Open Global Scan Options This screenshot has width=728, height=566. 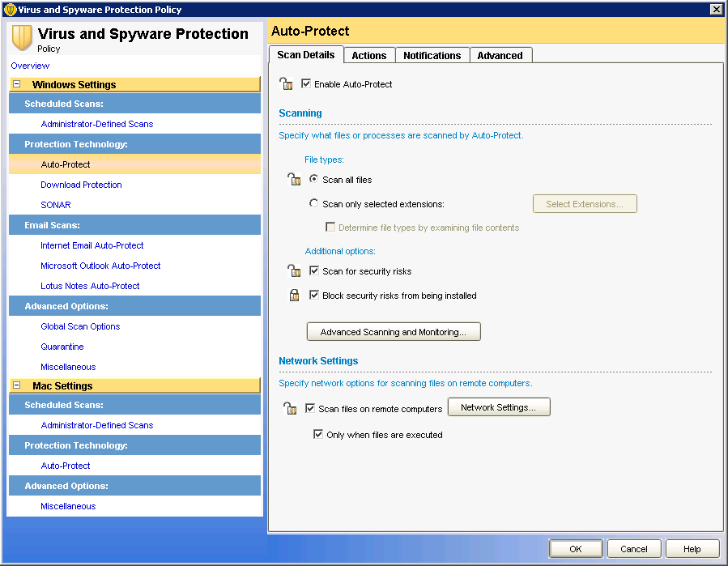(x=80, y=326)
